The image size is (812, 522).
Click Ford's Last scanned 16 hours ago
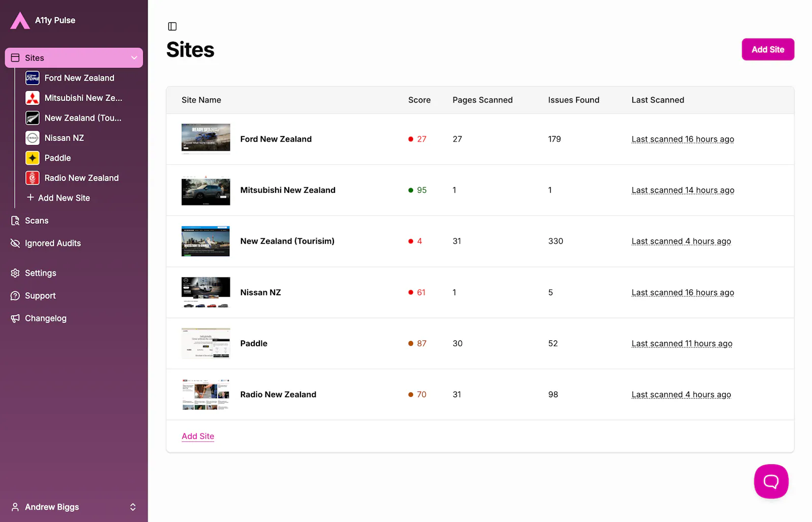(683, 139)
